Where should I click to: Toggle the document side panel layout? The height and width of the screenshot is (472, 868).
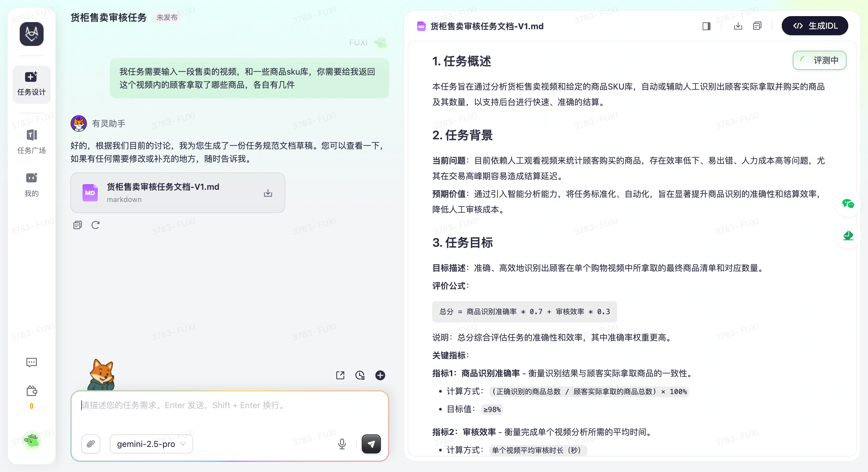(706, 26)
